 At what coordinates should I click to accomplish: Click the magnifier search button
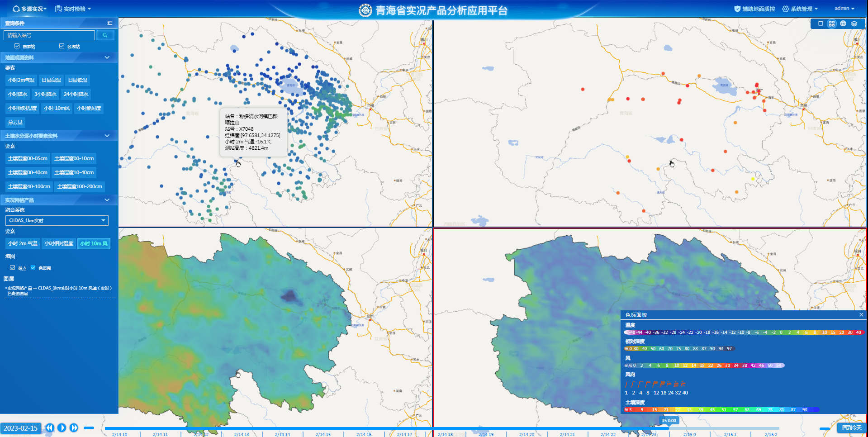(105, 35)
